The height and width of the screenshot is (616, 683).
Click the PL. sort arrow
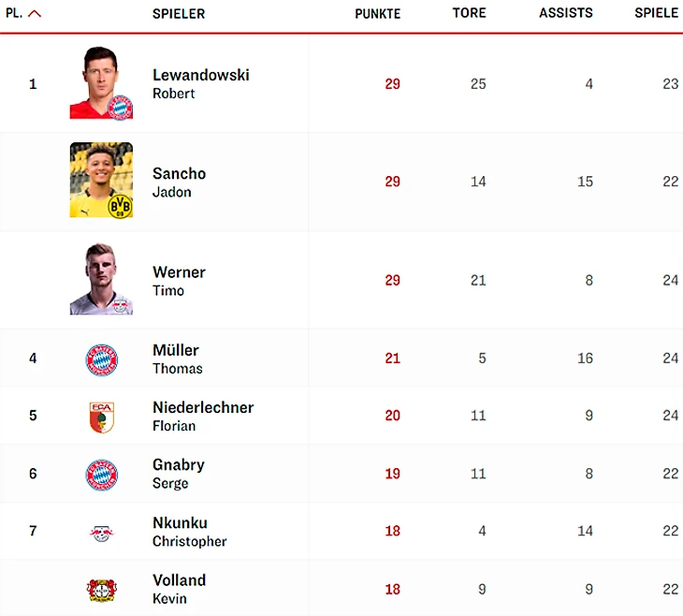[35, 14]
